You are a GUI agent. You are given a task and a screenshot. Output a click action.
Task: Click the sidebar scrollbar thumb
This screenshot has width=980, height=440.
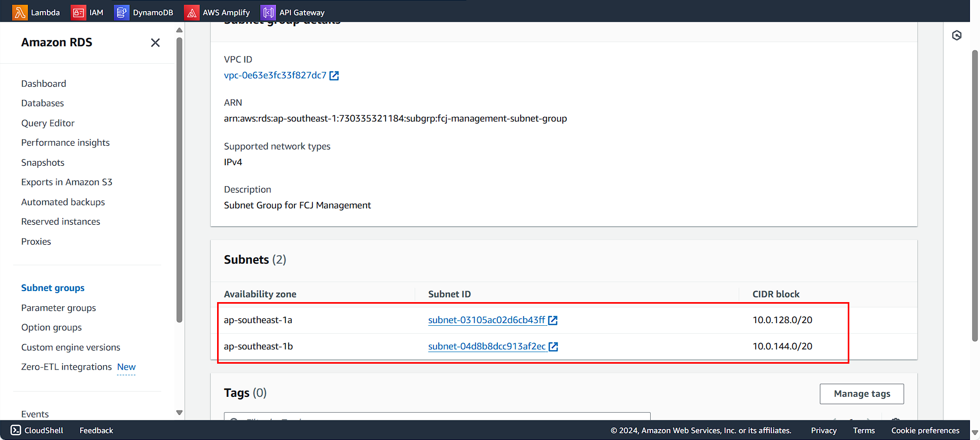tap(179, 179)
